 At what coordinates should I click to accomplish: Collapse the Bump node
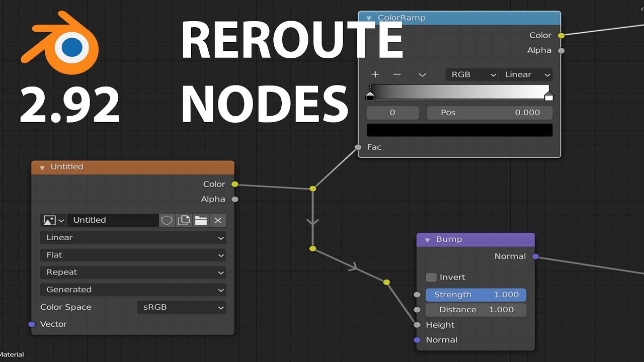(x=427, y=240)
